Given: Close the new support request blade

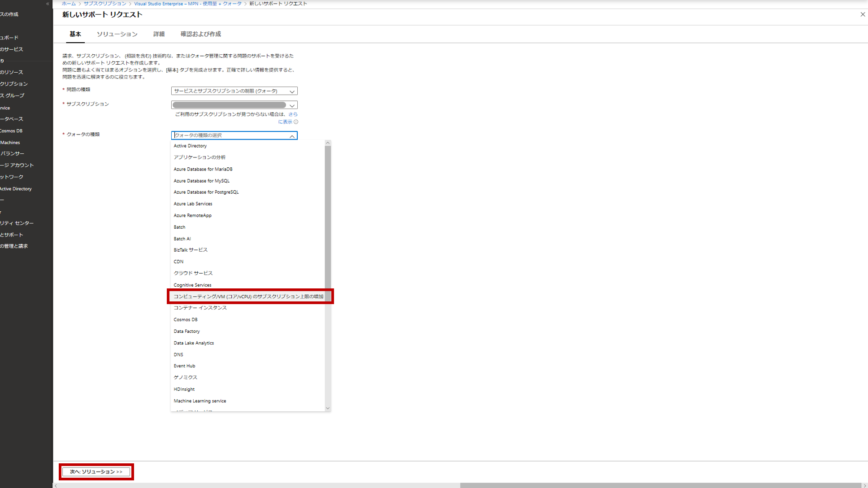Looking at the screenshot, I should tap(863, 14).
